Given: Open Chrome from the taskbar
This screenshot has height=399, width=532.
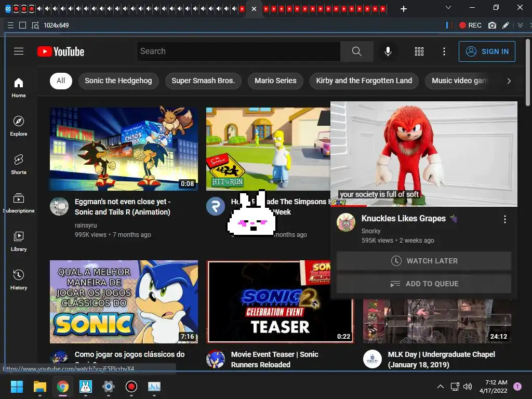Looking at the screenshot, I should pos(63,387).
